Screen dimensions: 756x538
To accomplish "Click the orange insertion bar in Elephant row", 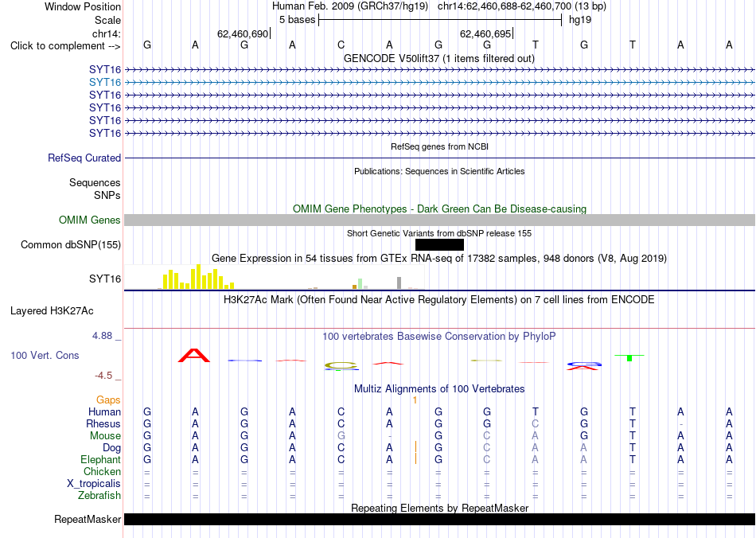I will [x=415, y=458].
